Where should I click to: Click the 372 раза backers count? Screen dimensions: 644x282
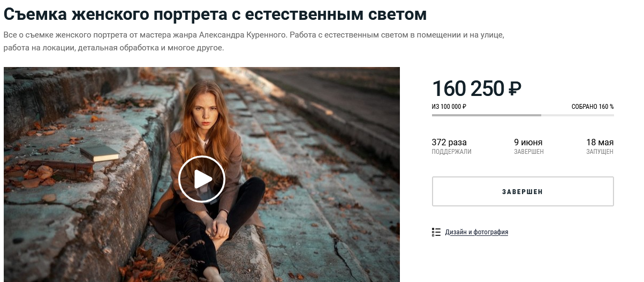coord(449,143)
